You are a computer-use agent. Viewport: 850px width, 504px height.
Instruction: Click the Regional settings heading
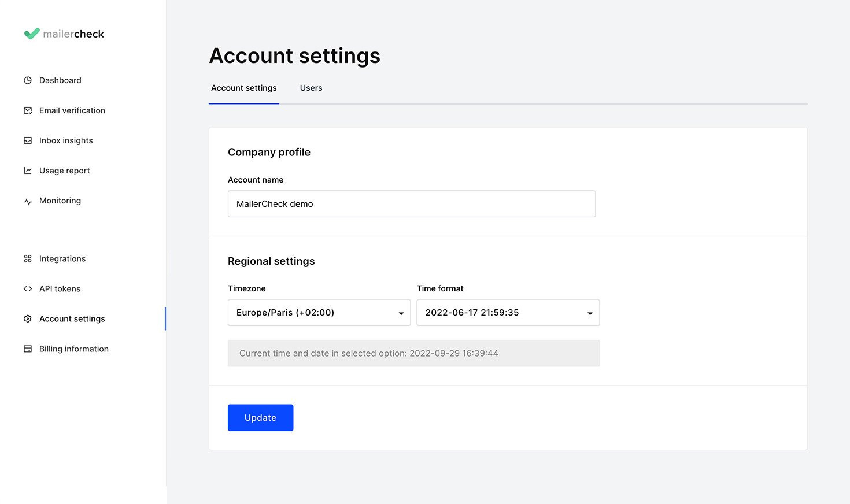[x=271, y=261]
